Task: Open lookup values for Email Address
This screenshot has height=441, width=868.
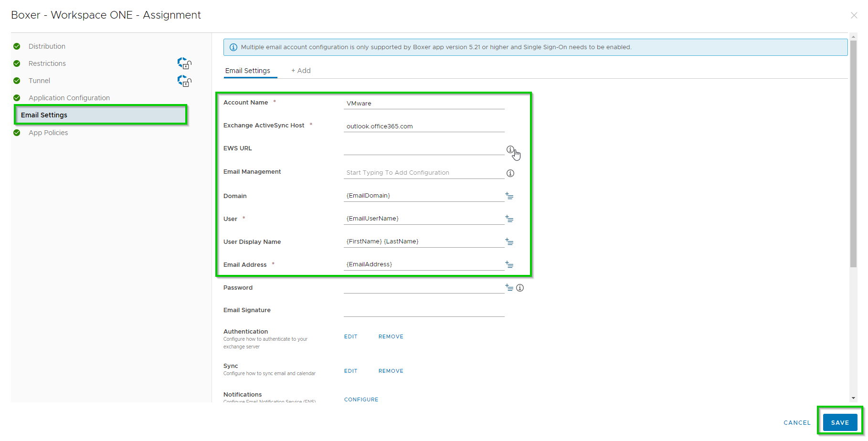Action: pyautogui.click(x=509, y=264)
